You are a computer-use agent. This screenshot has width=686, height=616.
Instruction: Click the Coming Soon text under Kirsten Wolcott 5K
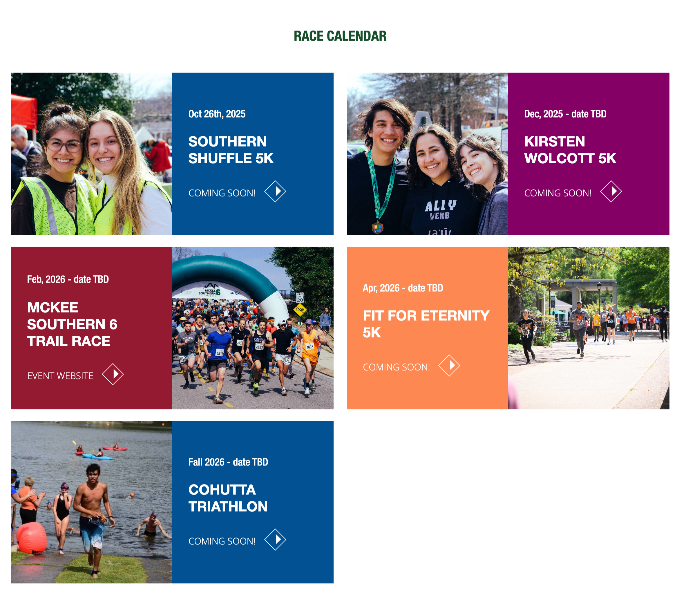pyautogui.click(x=558, y=193)
